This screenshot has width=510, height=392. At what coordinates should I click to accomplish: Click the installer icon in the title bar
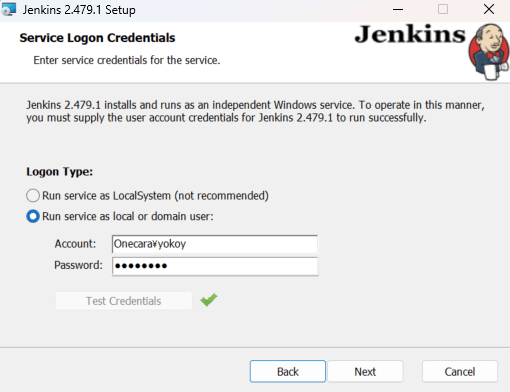click(9, 9)
